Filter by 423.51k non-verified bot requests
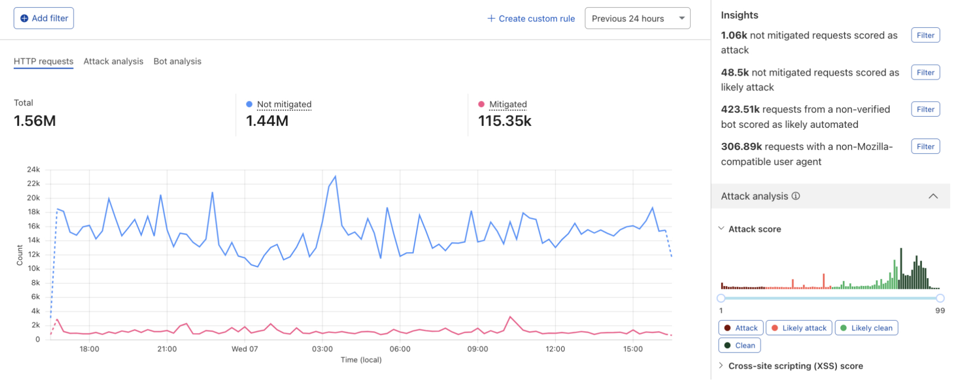Viewport: 980px width, 380px height. coord(926,109)
